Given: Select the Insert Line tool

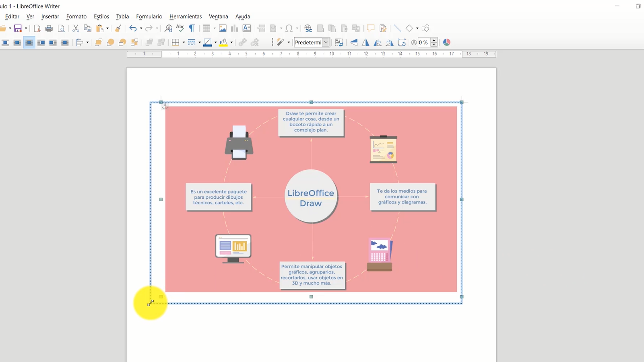Looking at the screenshot, I should click(397, 28).
